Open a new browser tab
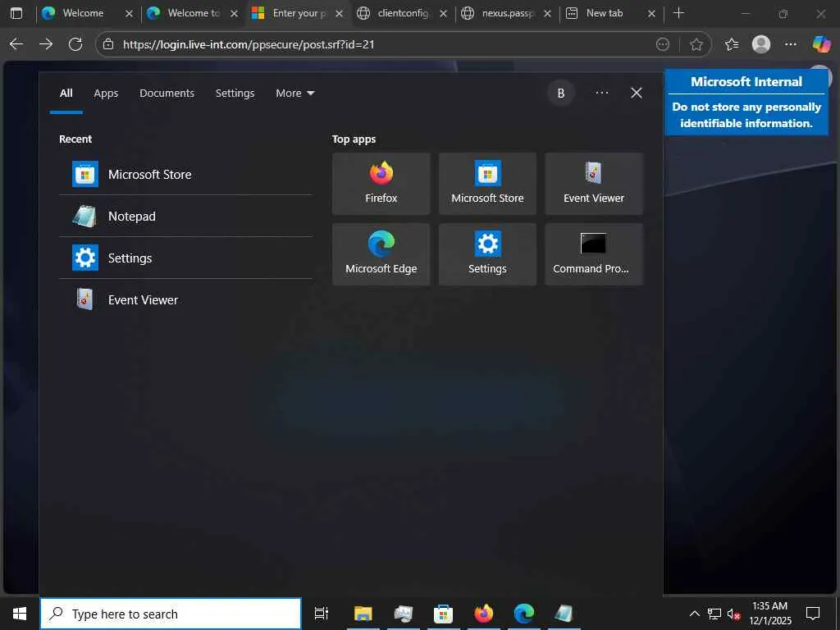The width and height of the screenshot is (840, 630). tap(678, 13)
